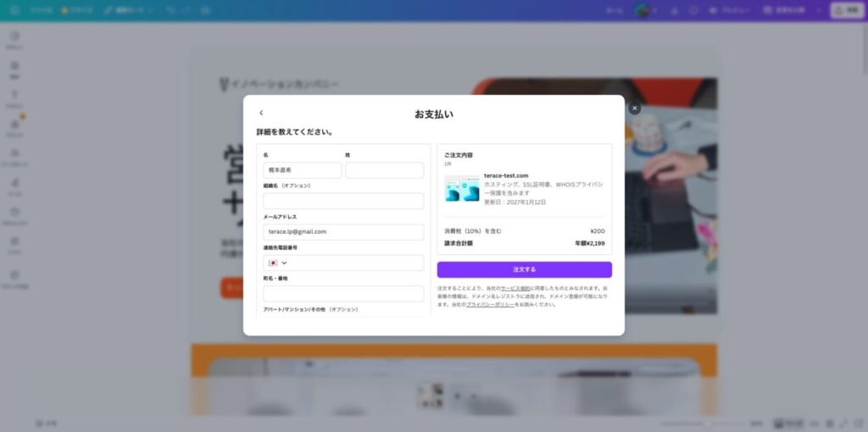This screenshot has width=868, height=432.
Task: Click the back arrow in payment dialog
Action: pyautogui.click(x=261, y=113)
